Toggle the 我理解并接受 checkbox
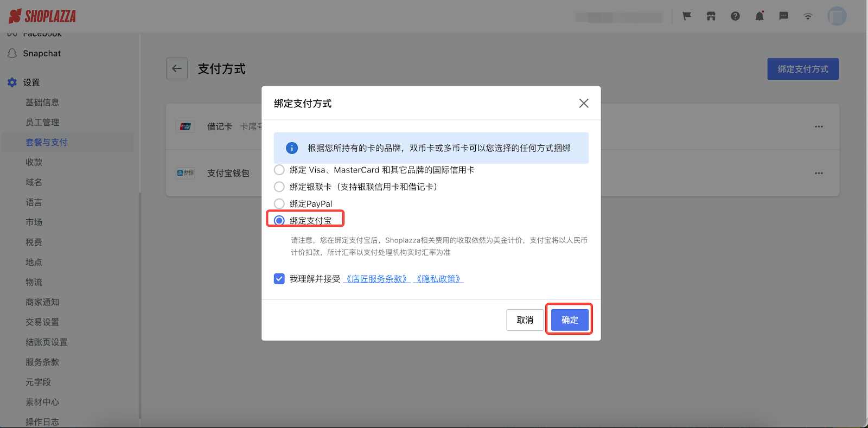 point(279,279)
